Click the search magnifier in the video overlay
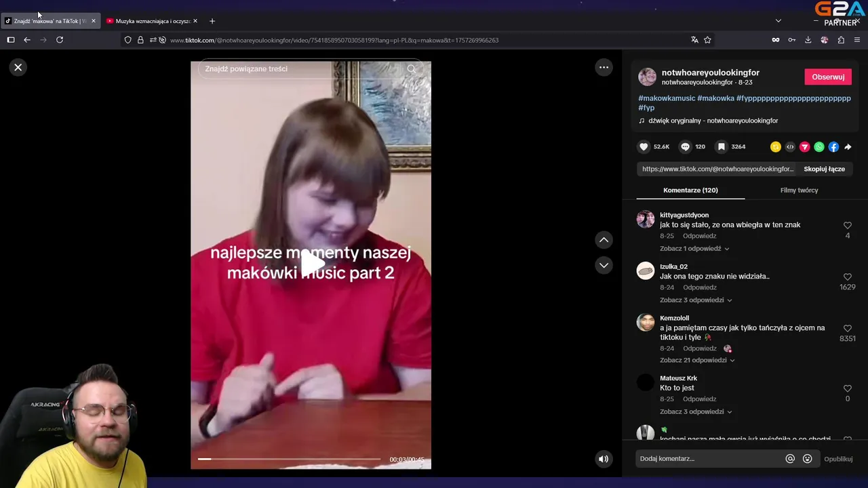 point(411,68)
